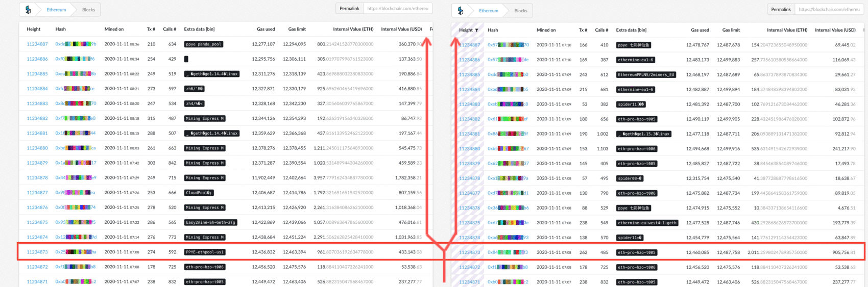This screenshot has width=868, height=287.
Task: Sort by Hash column in left panel
Action: [61, 29]
